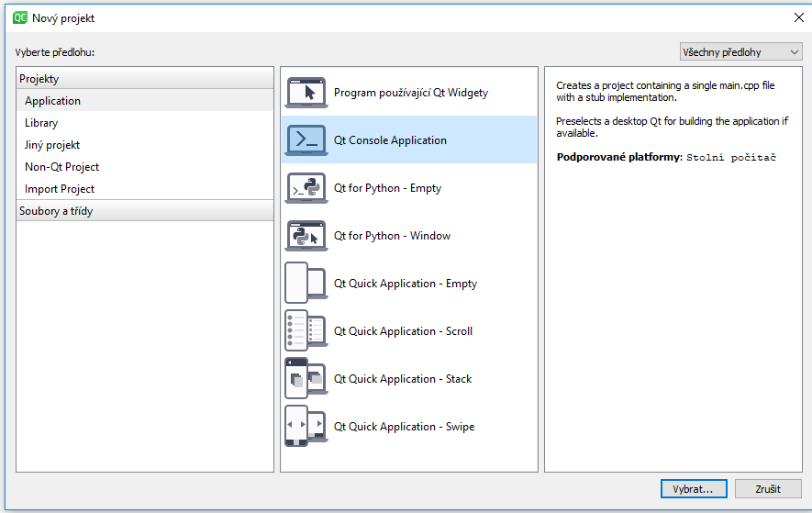The height and width of the screenshot is (513, 812).
Task: Open the Jiný projekt category
Action: point(52,145)
